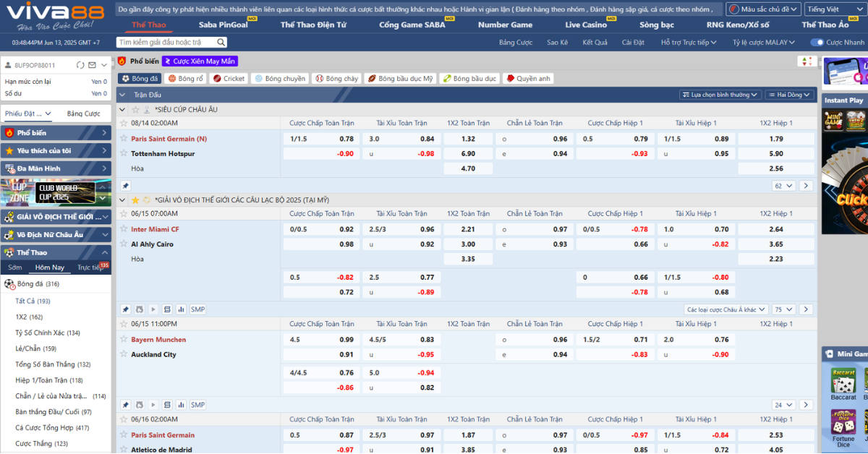Open the Saba PinGoal tab
The image size is (868, 454).
(x=223, y=25)
